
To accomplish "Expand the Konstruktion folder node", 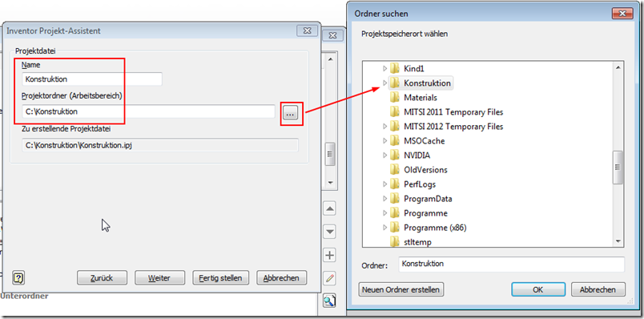I will (x=384, y=83).
